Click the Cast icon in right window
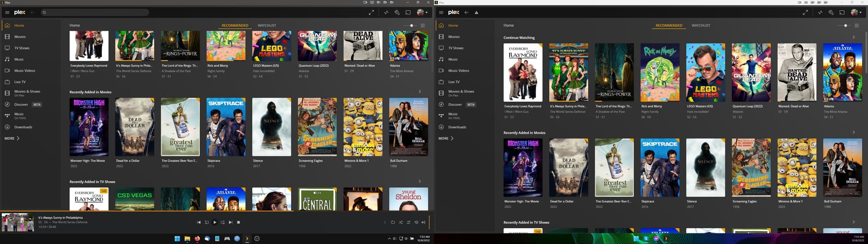 pos(842,13)
